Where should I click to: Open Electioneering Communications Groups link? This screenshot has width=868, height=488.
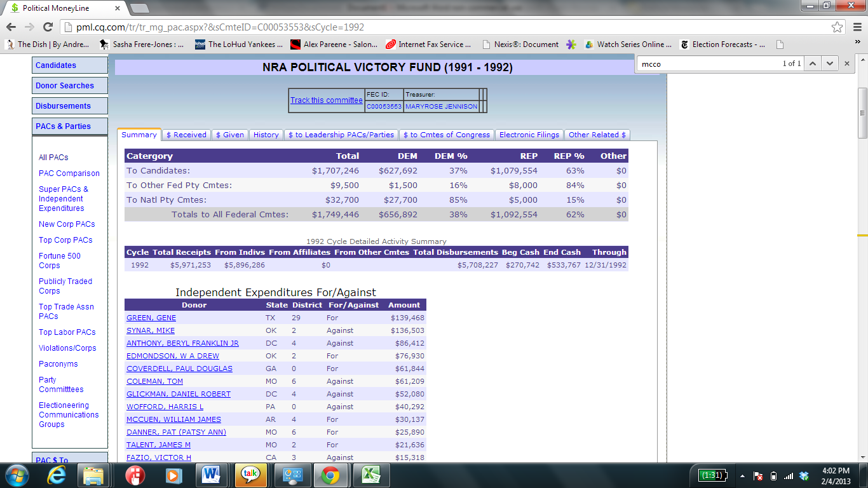pos(69,415)
